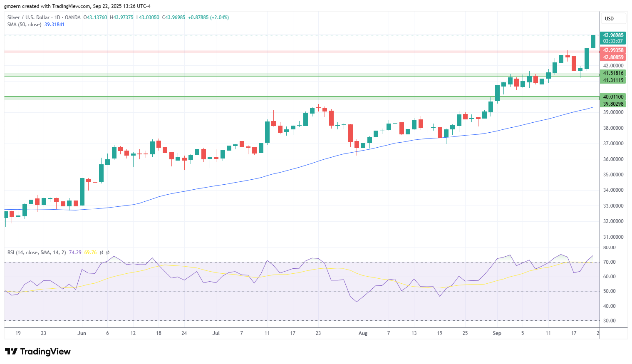Click the purple RSI value 74.29
The width and height of the screenshot is (632, 364).
(x=75, y=253)
